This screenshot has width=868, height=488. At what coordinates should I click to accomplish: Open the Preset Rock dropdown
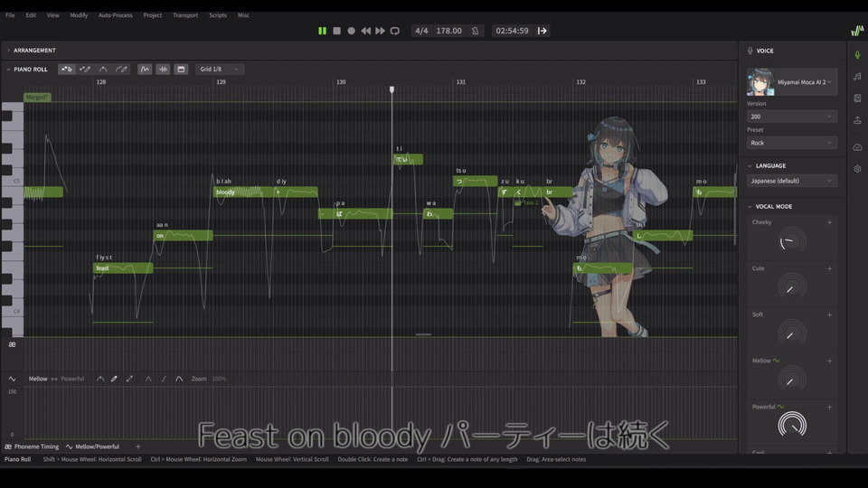click(792, 143)
